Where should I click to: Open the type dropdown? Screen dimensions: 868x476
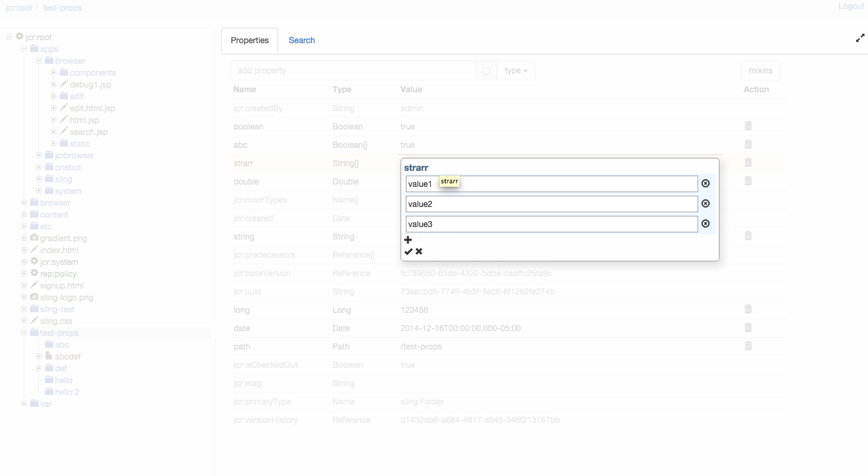click(x=516, y=70)
